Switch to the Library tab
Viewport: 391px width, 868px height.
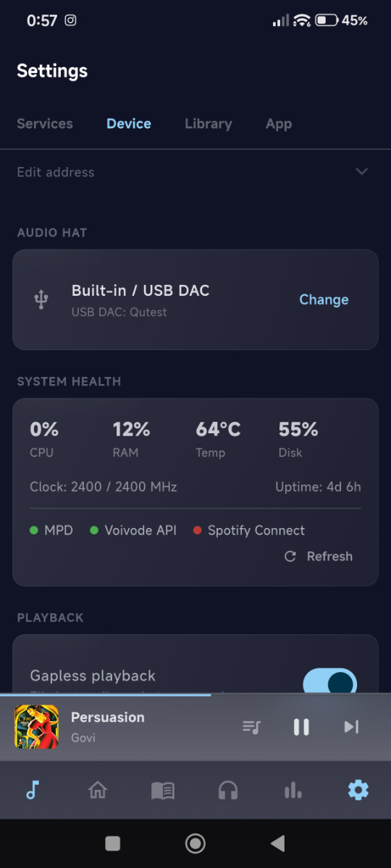[209, 124]
